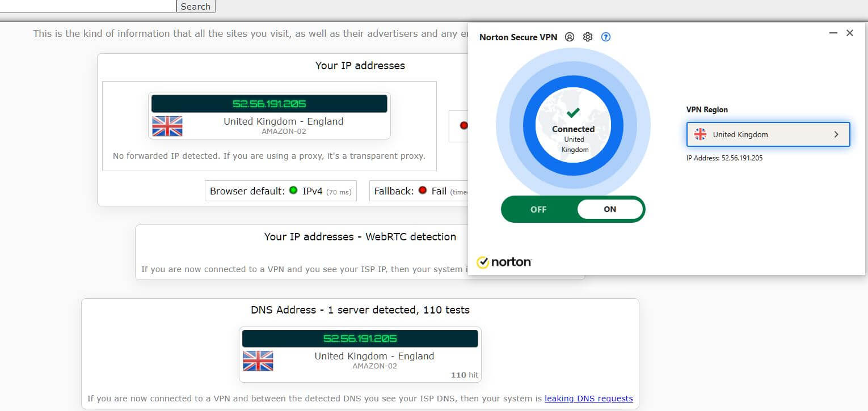
Task: Click the DNS Address IP 52.56.191.205
Action: point(360,338)
